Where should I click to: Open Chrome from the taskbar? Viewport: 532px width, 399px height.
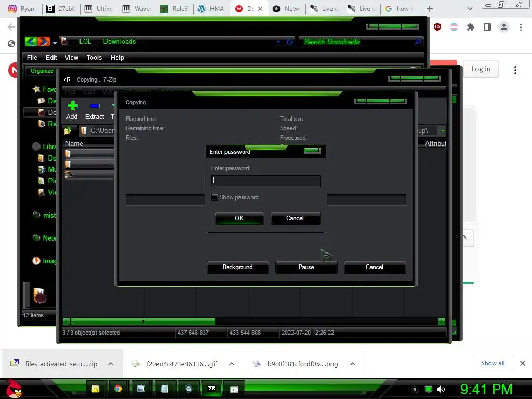tap(118, 389)
